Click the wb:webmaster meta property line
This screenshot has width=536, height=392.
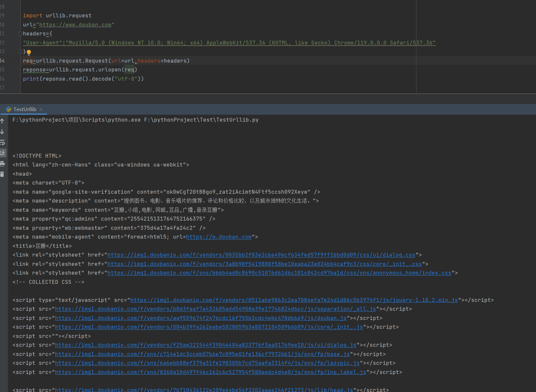[109, 228]
